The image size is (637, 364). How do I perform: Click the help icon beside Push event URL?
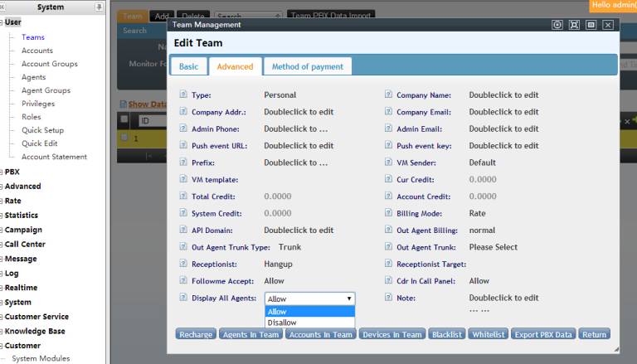[183, 146]
